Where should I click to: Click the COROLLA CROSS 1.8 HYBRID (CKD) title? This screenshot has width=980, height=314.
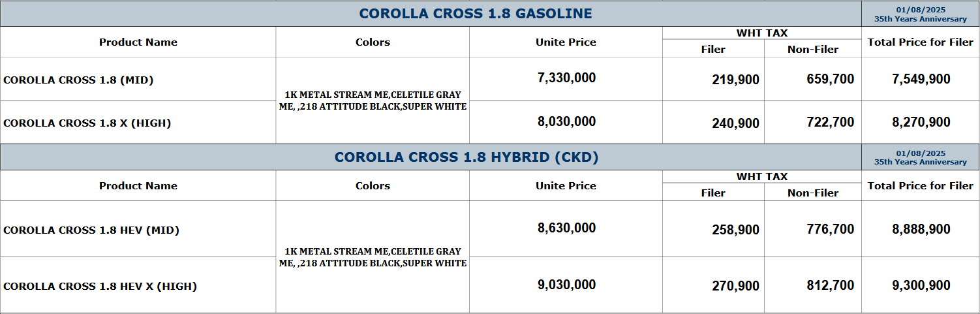click(x=467, y=157)
